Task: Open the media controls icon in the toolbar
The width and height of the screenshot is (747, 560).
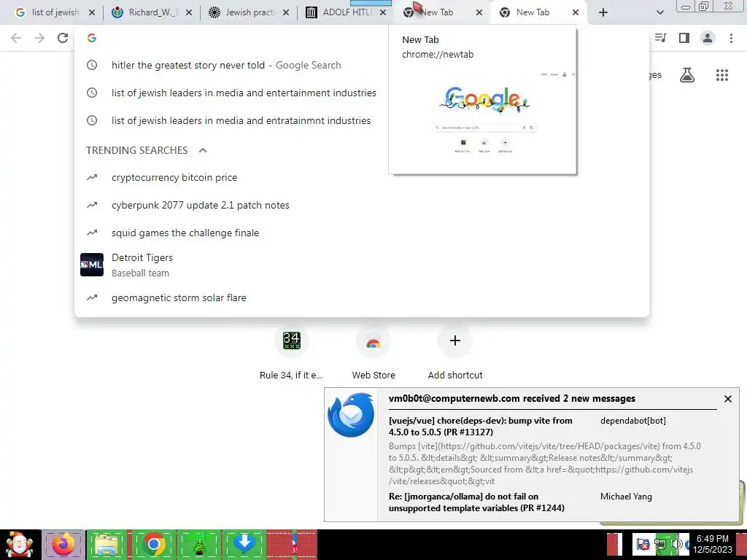Action: (x=661, y=38)
